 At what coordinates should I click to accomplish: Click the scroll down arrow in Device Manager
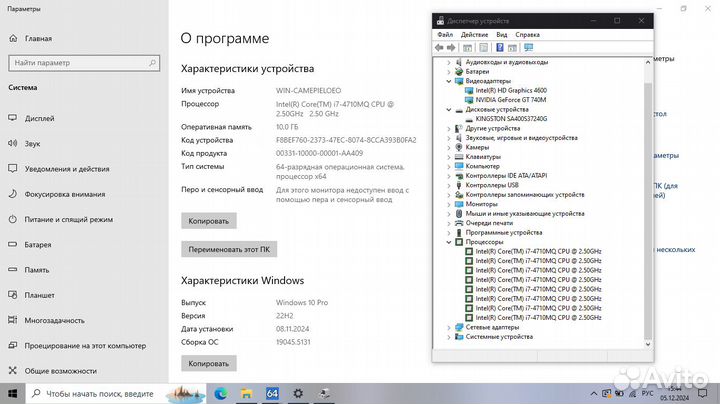coord(648,344)
